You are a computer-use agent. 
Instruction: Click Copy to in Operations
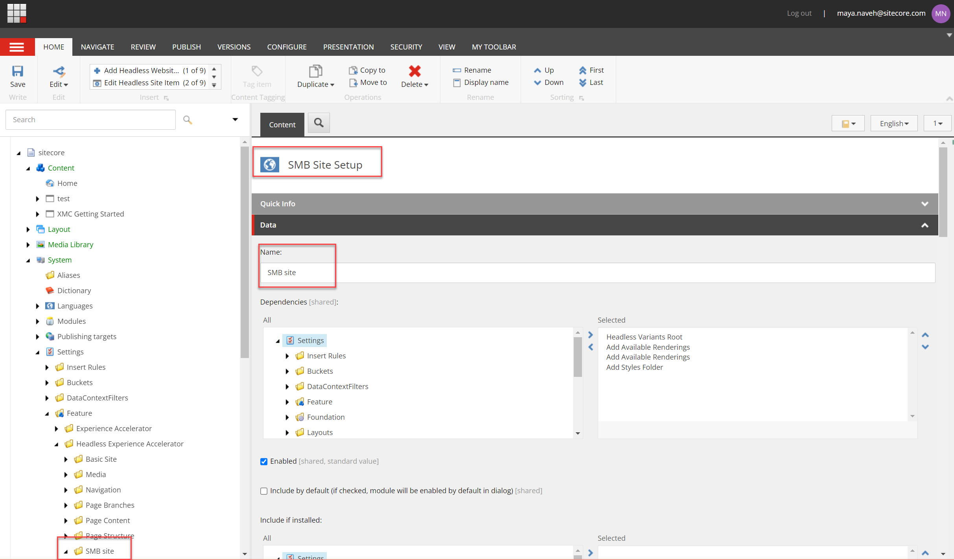click(367, 70)
